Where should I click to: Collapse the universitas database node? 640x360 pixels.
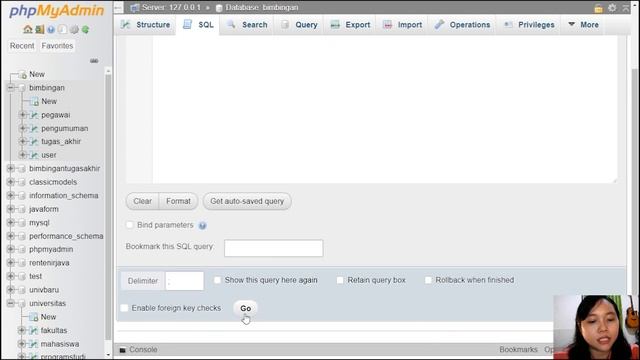[11, 303]
